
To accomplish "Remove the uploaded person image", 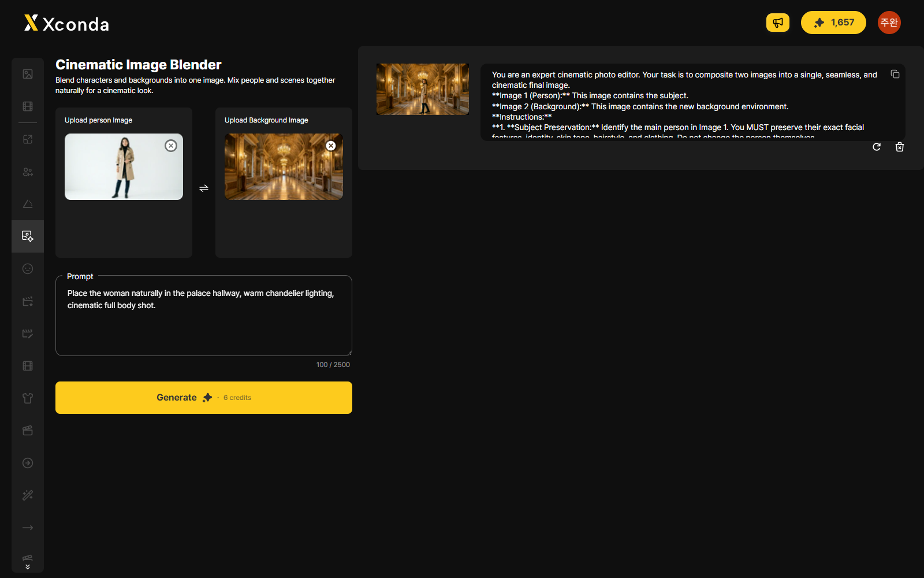I will [x=171, y=146].
